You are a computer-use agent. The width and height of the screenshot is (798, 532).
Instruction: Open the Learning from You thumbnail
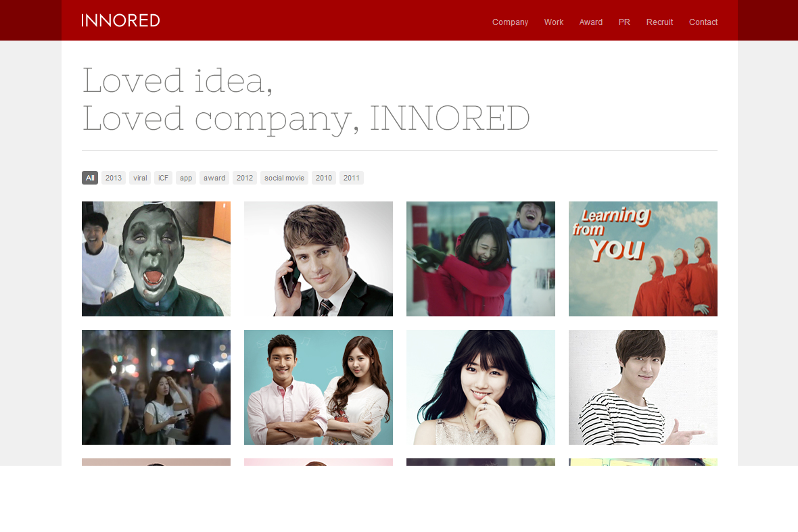[x=643, y=259]
